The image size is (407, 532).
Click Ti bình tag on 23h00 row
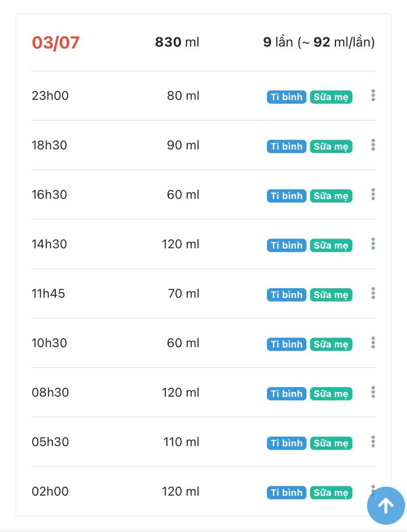(286, 97)
